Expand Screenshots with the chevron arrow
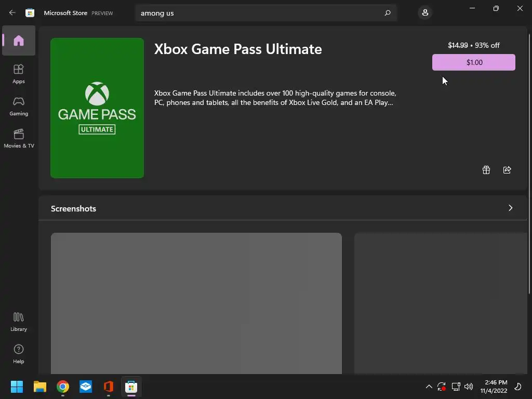This screenshot has width=532, height=399. 510,208
